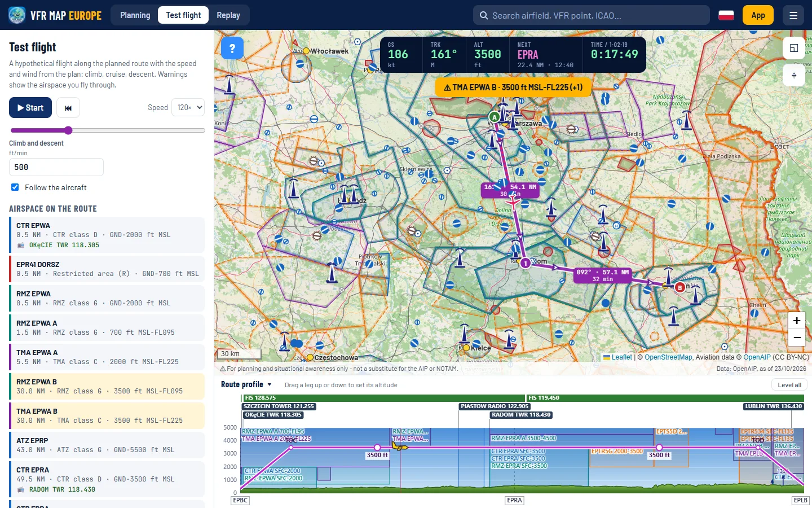Viewport: 812px width, 508px height.
Task: Click destination waypoint B marker on map
Action: coord(680,288)
